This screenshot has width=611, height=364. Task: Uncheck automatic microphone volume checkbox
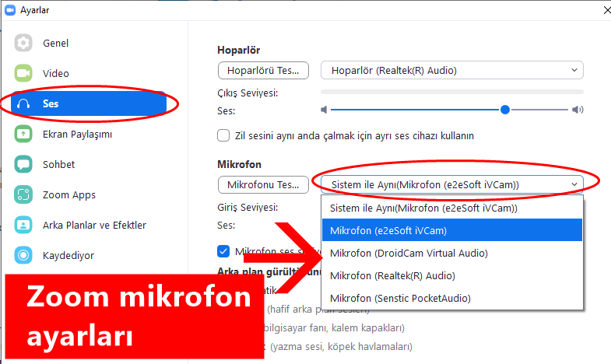(223, 251)
